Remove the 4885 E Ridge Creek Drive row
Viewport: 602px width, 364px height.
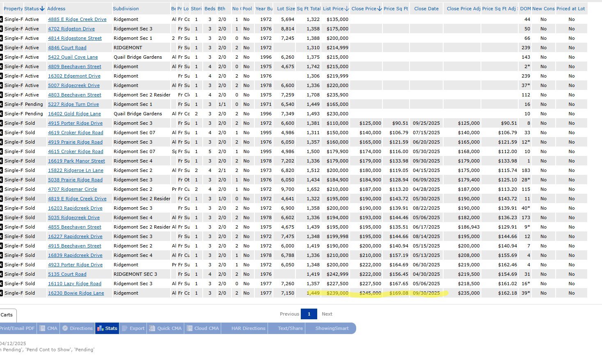1,19
